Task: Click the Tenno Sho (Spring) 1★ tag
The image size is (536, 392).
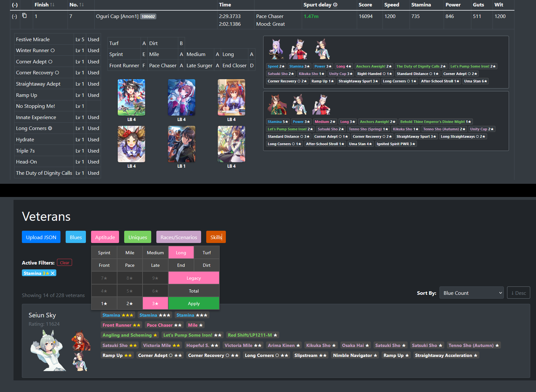Action: coord(368,129)
